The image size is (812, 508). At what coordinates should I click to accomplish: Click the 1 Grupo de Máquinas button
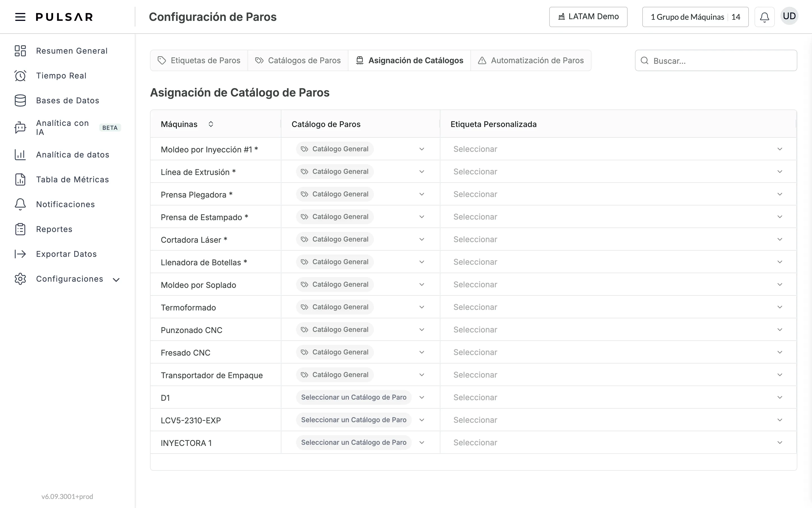(x=695, y=17)
